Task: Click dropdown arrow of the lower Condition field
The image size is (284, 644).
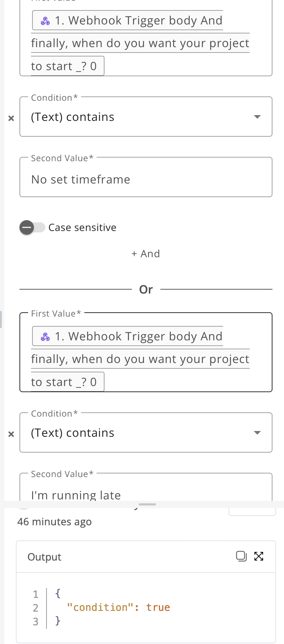Action: [x=257, y=432]
